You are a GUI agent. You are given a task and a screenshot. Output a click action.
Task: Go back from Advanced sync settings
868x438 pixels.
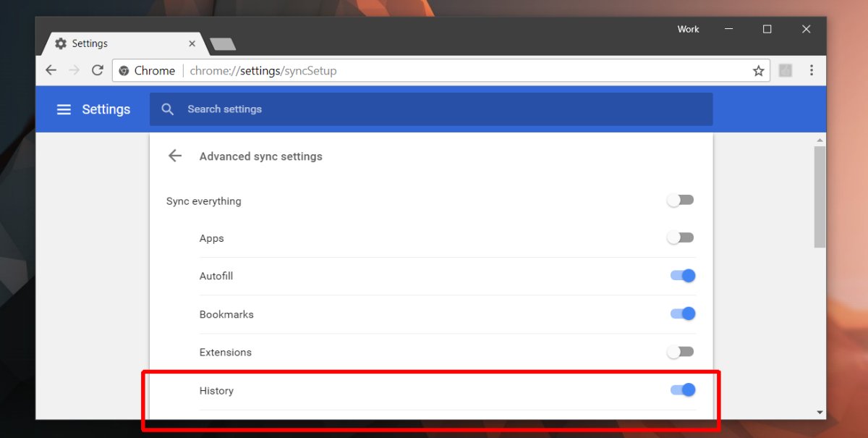tap(174, 156)
